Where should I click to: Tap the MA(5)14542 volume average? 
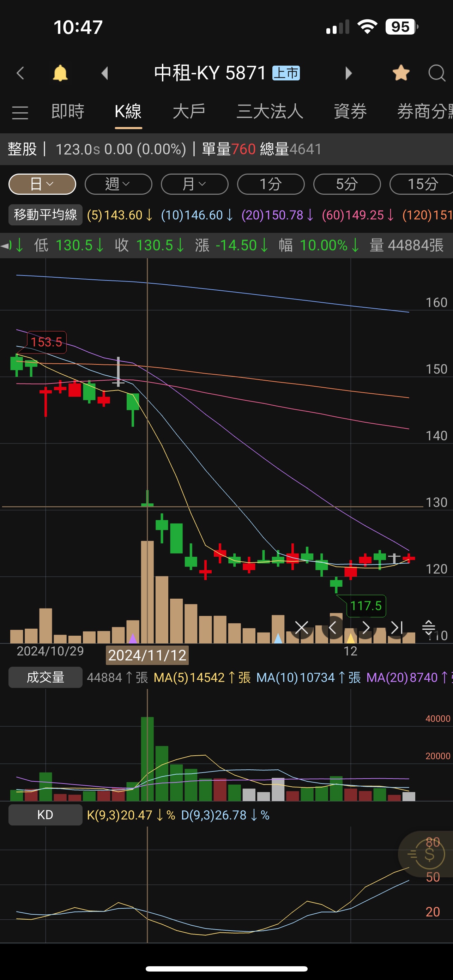coord(202,678)
